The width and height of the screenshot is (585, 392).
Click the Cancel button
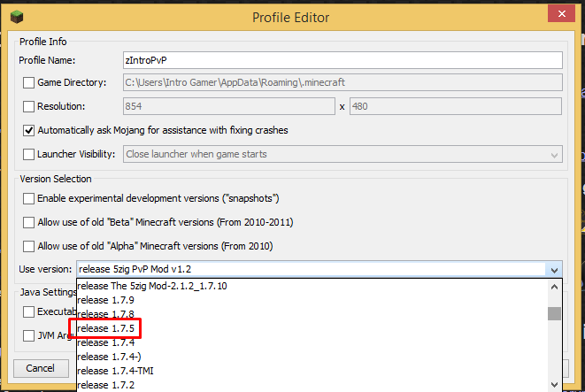coord(41,368)
